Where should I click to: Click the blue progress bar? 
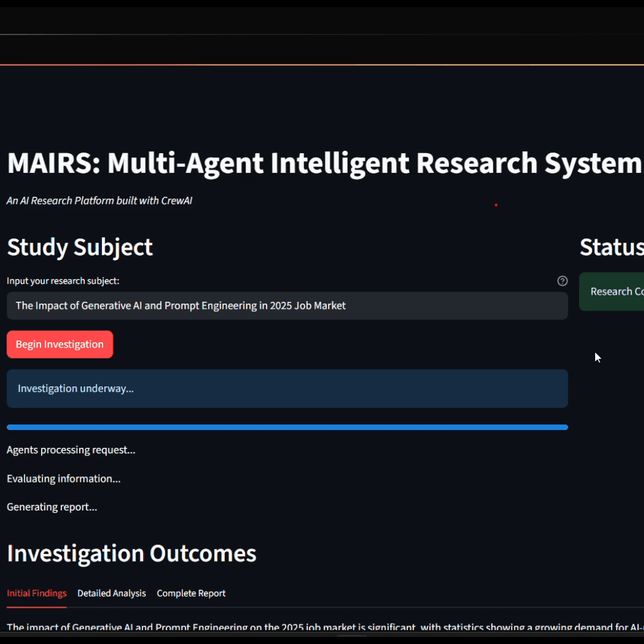click(x=287, y=427)
